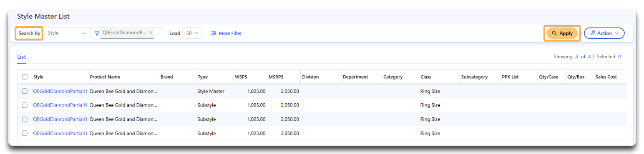Click the magnifier icon on Apply button
The image size is (644, 154).
pyautogui.click(x=554, y=33)
